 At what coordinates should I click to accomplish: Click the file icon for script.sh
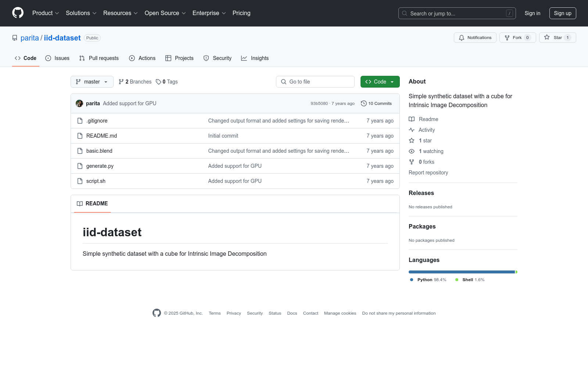80,181
